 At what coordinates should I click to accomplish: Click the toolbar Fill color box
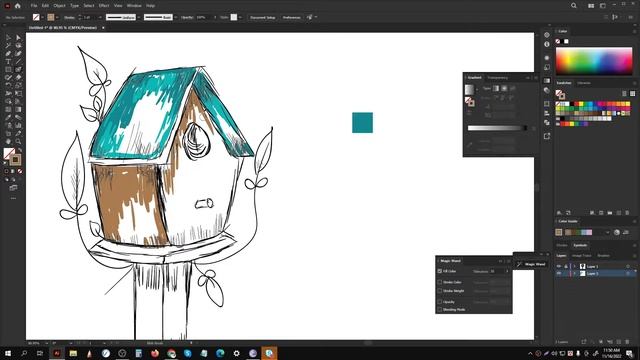point(8,154)
